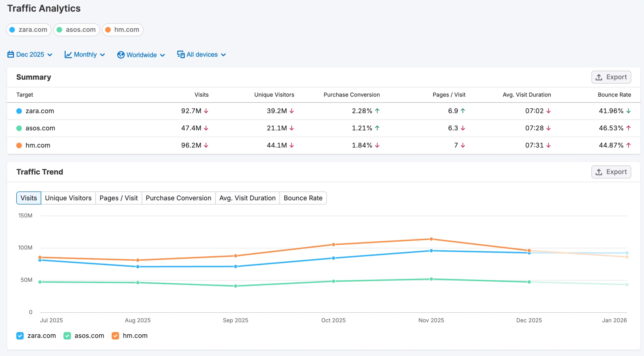Image resolution: width=644 pixels, height=356 pixels.
Task: Click zara.com in the Summary table
Action: pos(40,111)
